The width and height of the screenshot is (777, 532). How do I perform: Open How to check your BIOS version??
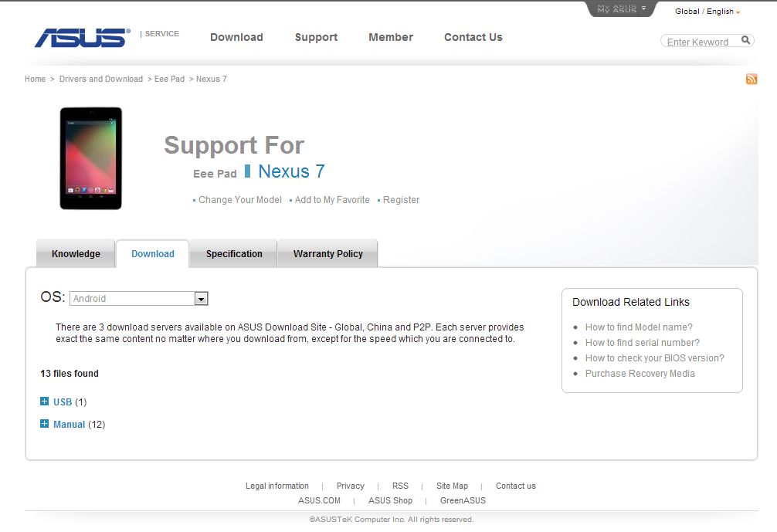655,357
